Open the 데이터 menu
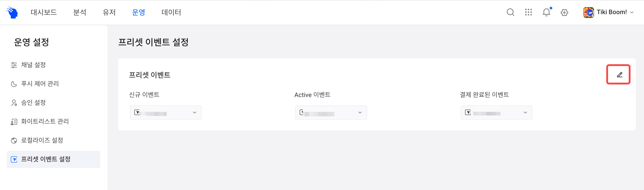 pyautogui.click(x=171, y=12)
